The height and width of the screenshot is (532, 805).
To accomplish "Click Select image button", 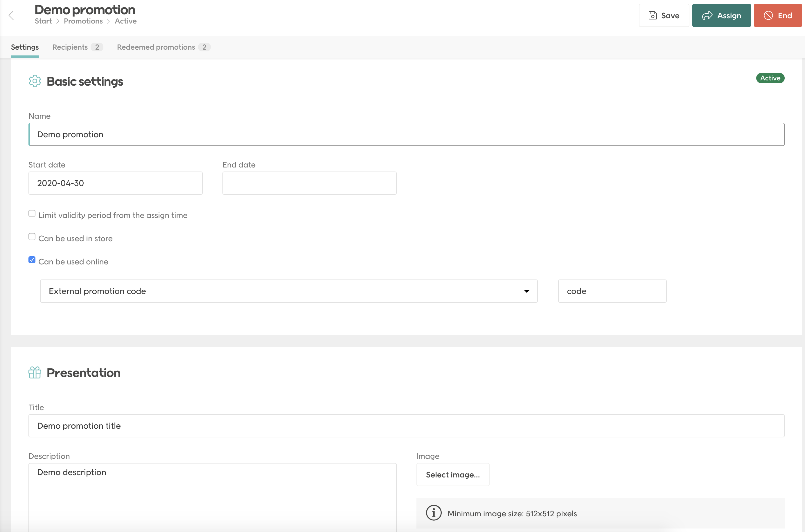I will [x=453, y=475].
